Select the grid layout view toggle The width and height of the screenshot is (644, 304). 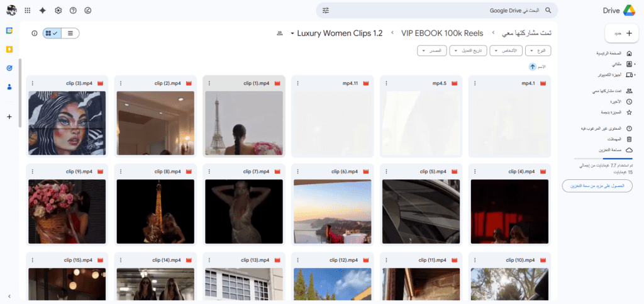52,33
